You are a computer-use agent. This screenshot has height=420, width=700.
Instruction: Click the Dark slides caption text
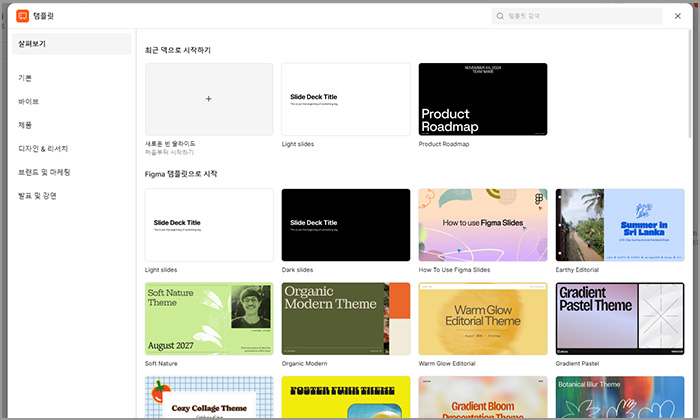[x=297, y=270]
